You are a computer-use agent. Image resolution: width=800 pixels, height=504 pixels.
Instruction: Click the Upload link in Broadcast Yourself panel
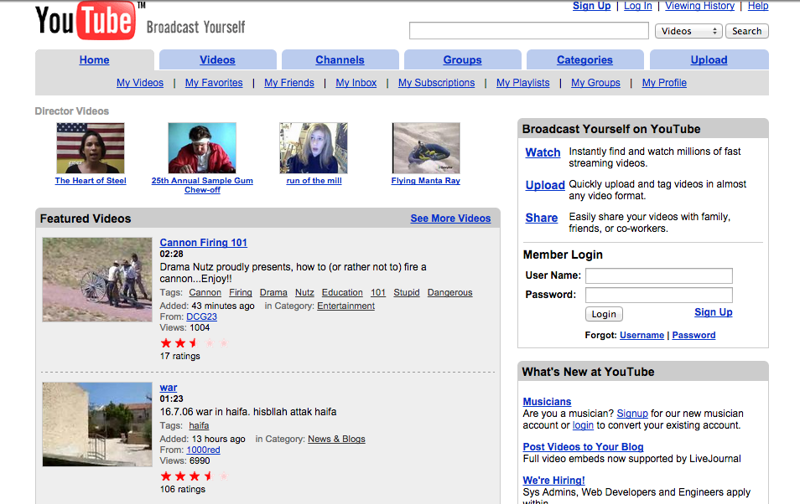coord(545,185)
